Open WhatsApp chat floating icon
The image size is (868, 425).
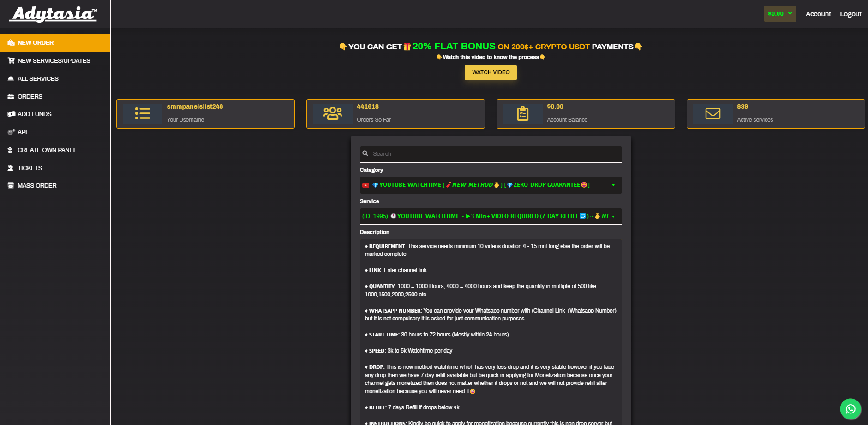pyautogui.click(x=850, y=409)
